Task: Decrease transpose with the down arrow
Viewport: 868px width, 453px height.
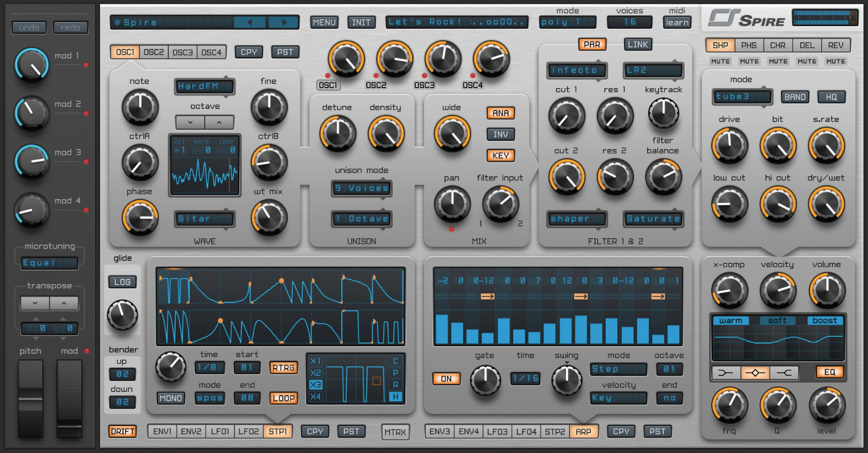Action: (x=35, y=303)
